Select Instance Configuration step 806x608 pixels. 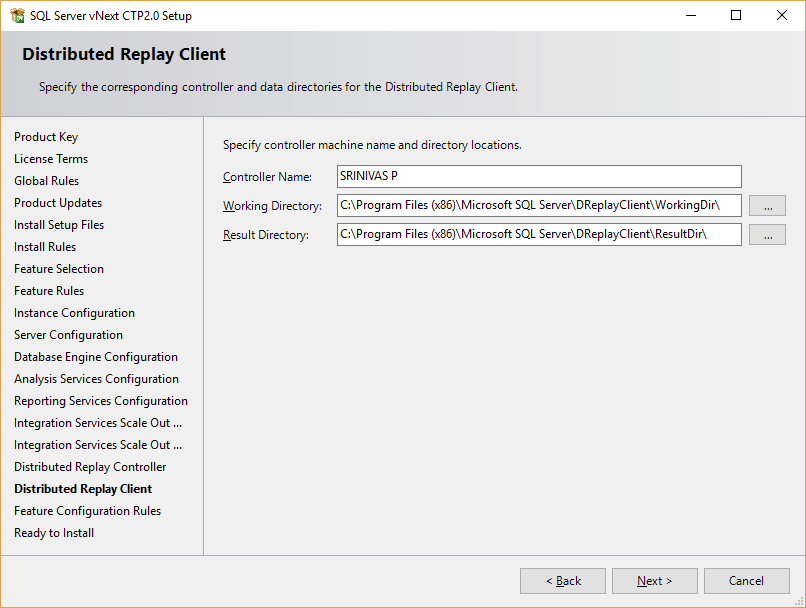tap(75, 313)
